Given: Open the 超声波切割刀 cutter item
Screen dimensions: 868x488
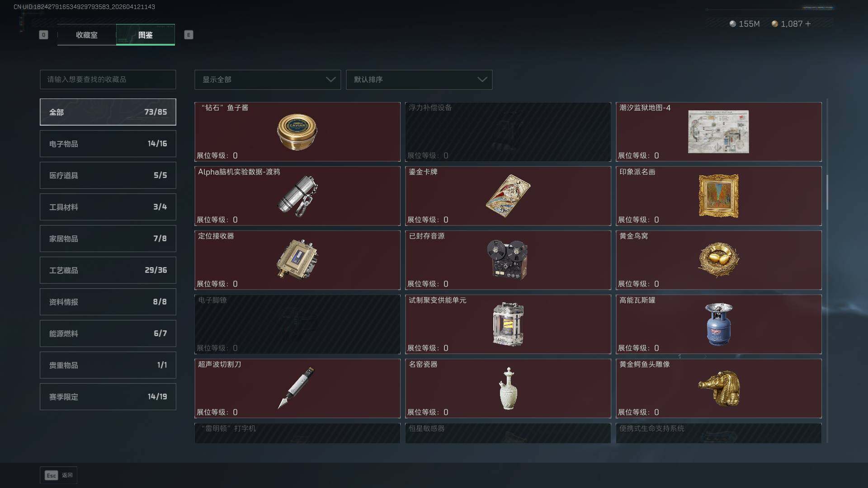Looking at the screenshot, I should tap(297, 388).
